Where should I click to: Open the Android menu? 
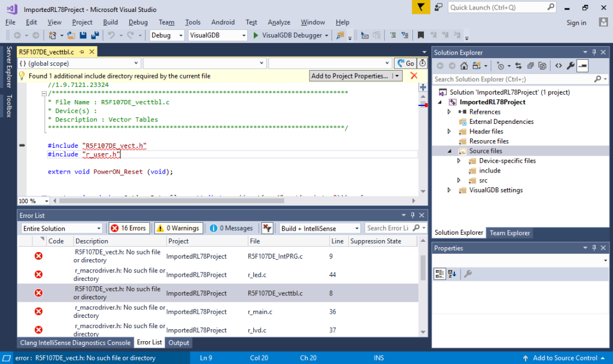pos(223,22)
